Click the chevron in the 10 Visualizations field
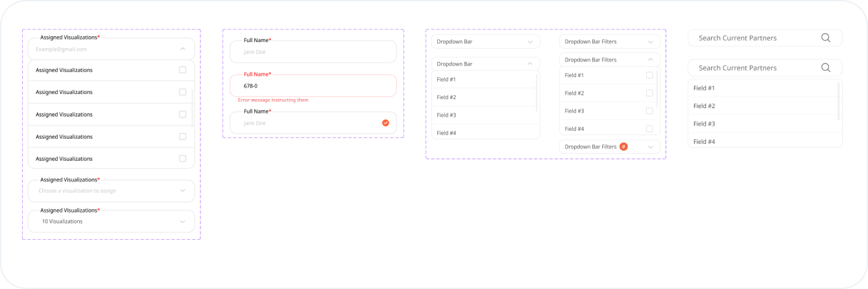 point(182,222)
